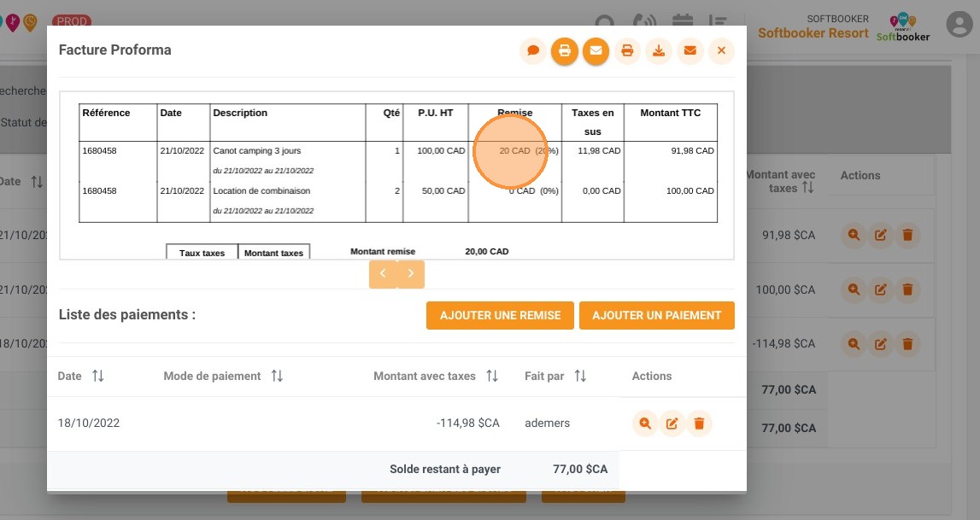Download the proforma invoice

(659, 50)
